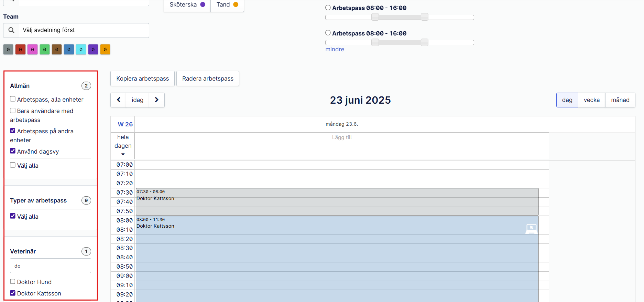This screenshot has width=644, height=302.
Task: Open week W 26 link
Action: pyautogui.click(x=125, y=124)
